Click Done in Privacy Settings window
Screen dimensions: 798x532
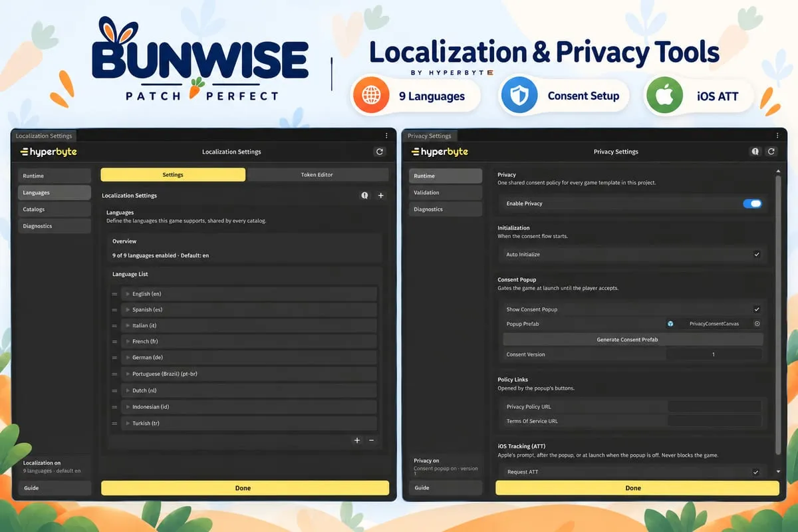637,488
